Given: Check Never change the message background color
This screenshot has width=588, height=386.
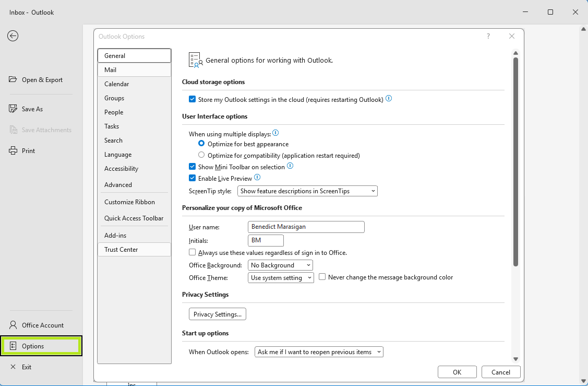Looking at the screenshot, I should 322,277.
